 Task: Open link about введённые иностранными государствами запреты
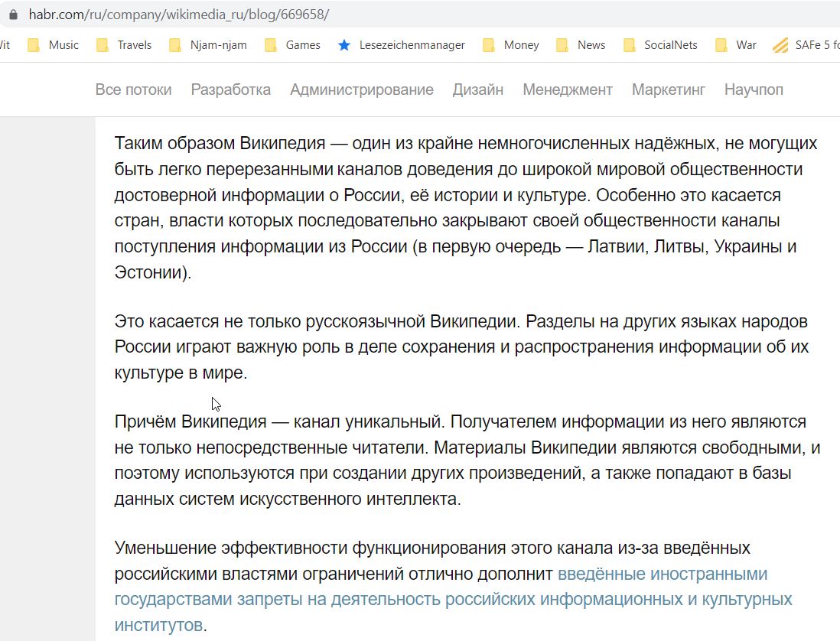[453, 599]
